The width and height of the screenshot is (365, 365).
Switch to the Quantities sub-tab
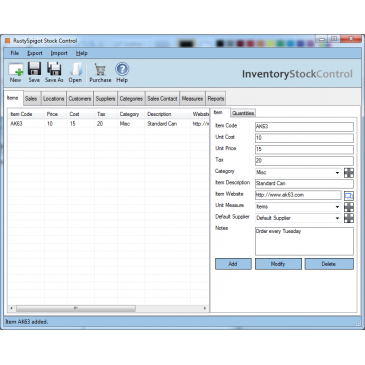click(x=243, y=113)
